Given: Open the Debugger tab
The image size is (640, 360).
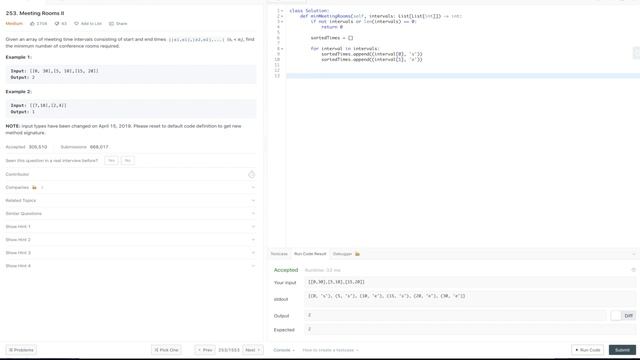Looking at the screenshot, I should [x=346, y=254].
